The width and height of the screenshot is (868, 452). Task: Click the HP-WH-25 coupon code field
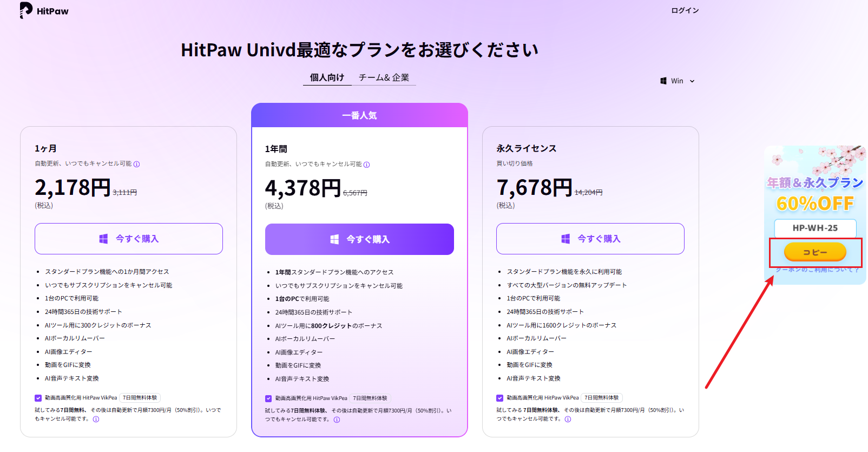point(815,228)
